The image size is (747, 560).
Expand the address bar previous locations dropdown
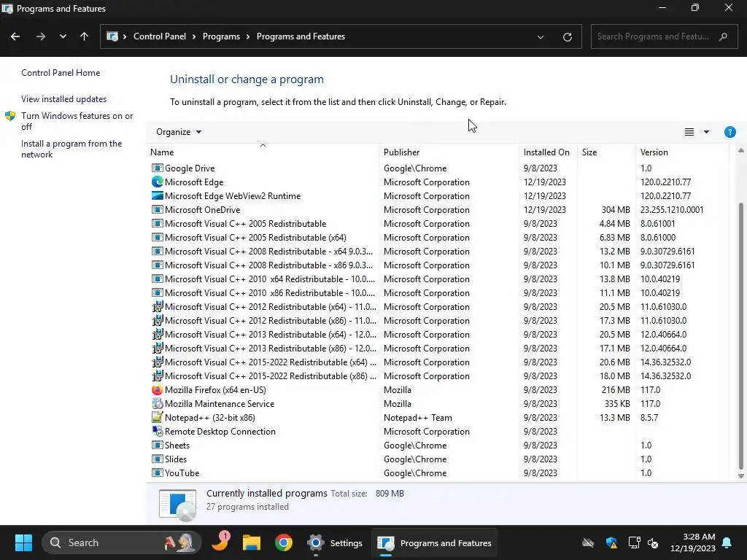point(541,36)
